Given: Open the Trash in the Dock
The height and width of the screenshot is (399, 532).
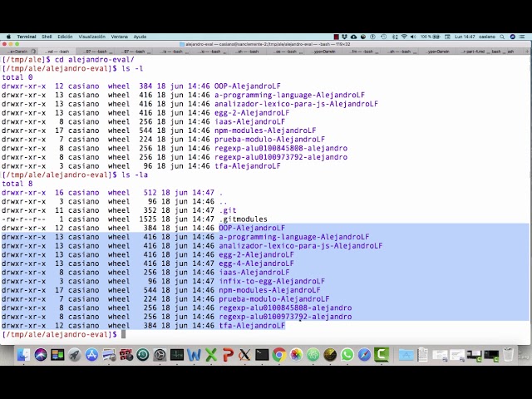Looking at the screenshot, I should (508, 355).
